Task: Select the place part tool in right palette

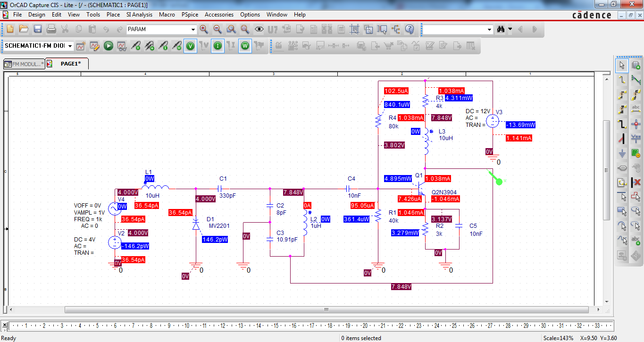Action: (x=636, y=65)
